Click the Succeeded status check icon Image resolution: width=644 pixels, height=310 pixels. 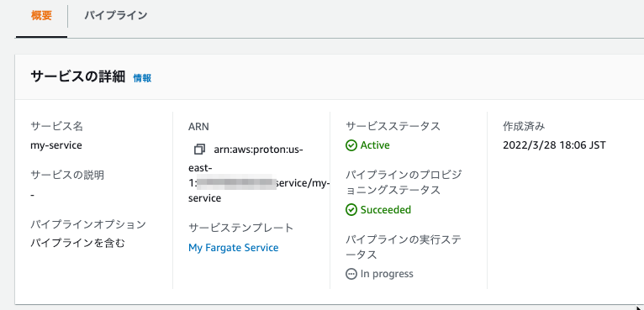coord(351,210)
